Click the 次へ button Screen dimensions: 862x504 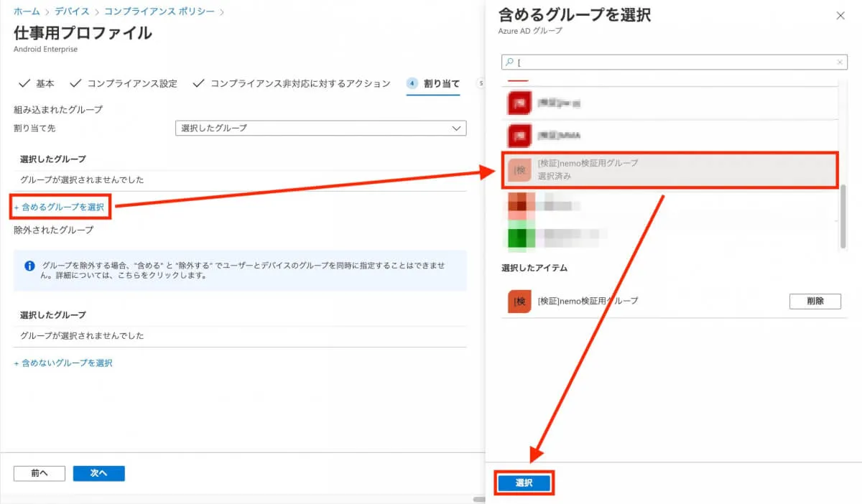click(x=98, y=473)
